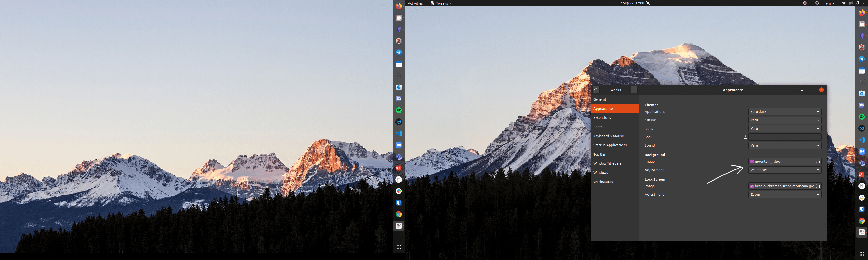Click the date and time clock in the top bar
868x260 pixels.
pyautogui.click(x=630, y=3)
